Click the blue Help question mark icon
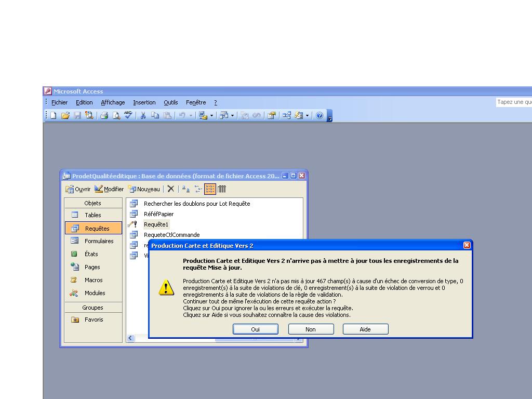Screen dimensions: 532x399 point(320,115)
